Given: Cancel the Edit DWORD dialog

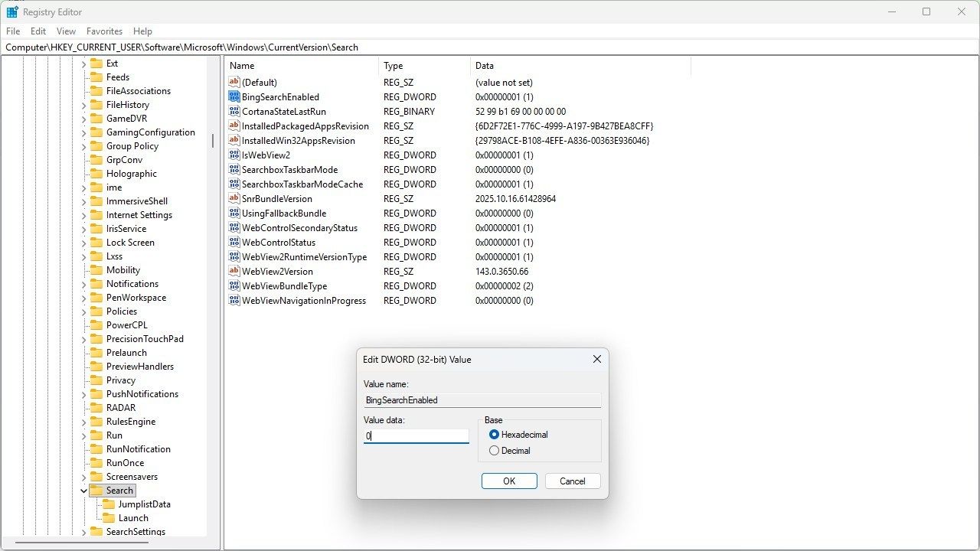Looking at the screenshot, I should click(x=573, y=481).
